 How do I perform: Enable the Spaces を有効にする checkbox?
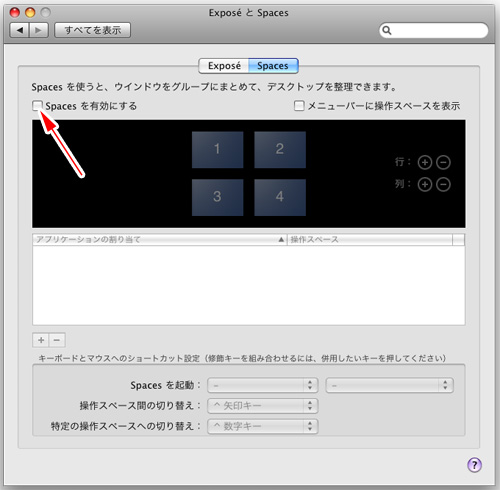click(x=37, y=106)
